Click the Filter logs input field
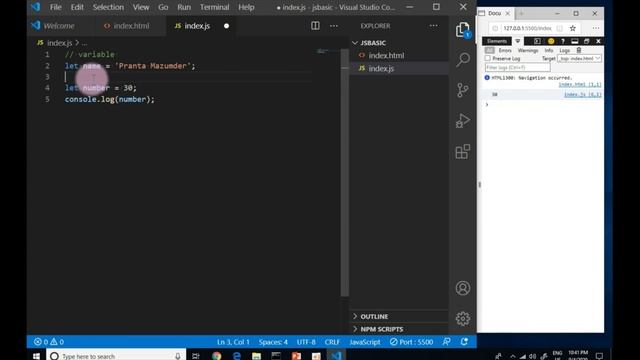 [517, 67]
